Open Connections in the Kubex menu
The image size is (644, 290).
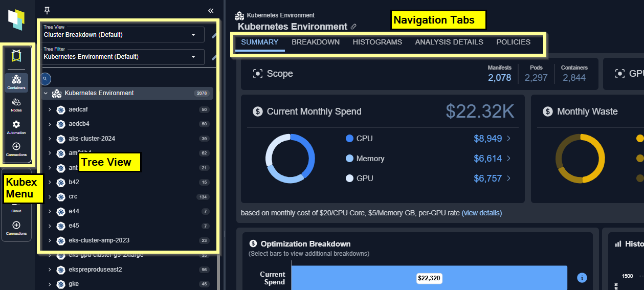pos(16,149)
